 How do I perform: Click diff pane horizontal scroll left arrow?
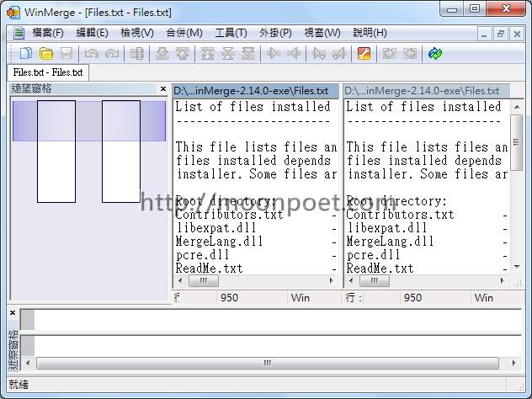pyautogui.click(x=28, y=364)
